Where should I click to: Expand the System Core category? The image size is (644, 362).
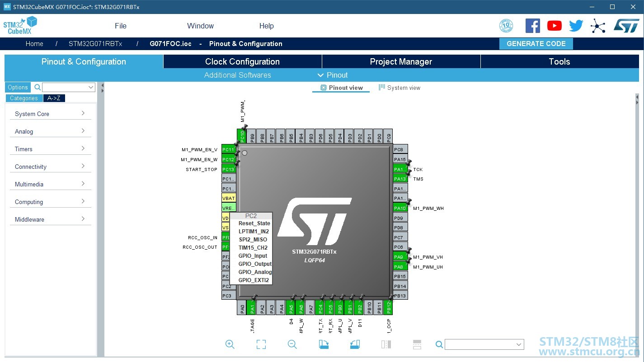50,114
